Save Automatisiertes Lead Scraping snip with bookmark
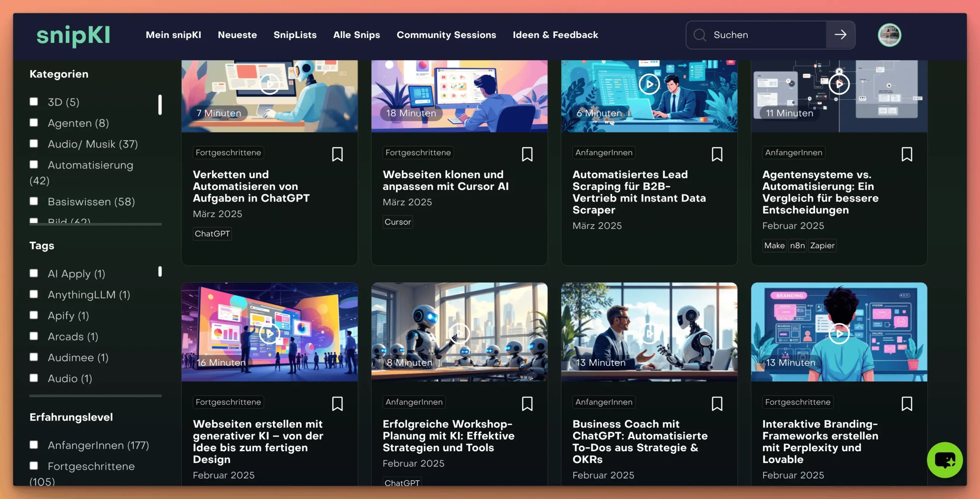The width and height of the screenshot is (980, 499). (717, 154)
